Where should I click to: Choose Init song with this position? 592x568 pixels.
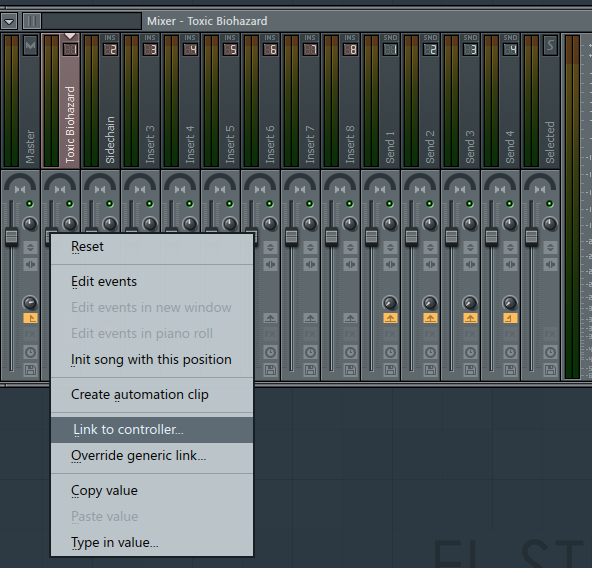(x=152, y=360)
